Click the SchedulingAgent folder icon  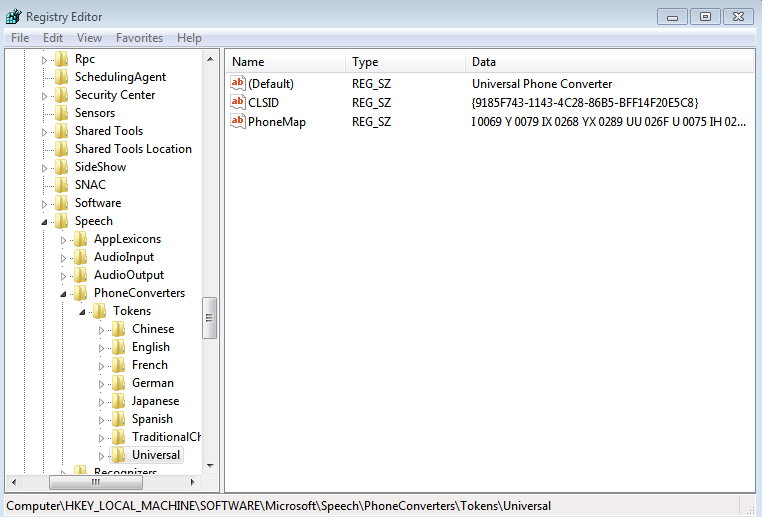click(62, 77)
